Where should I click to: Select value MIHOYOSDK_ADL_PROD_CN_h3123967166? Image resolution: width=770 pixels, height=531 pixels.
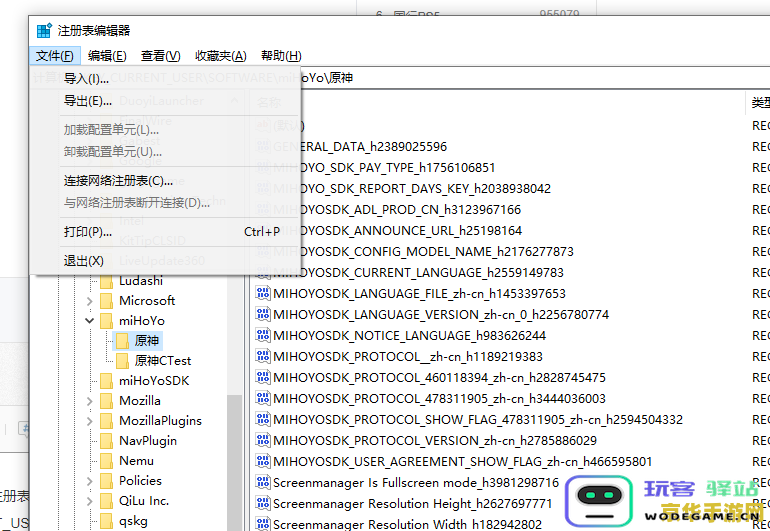pos(411,210)
